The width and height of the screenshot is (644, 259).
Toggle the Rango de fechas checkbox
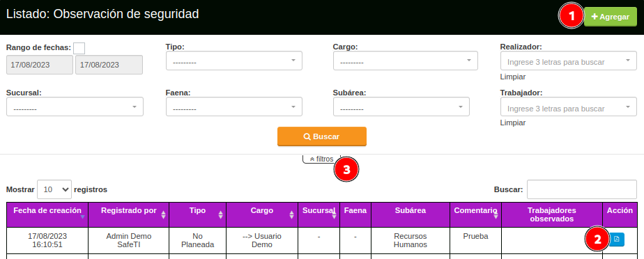coord(79,48)
